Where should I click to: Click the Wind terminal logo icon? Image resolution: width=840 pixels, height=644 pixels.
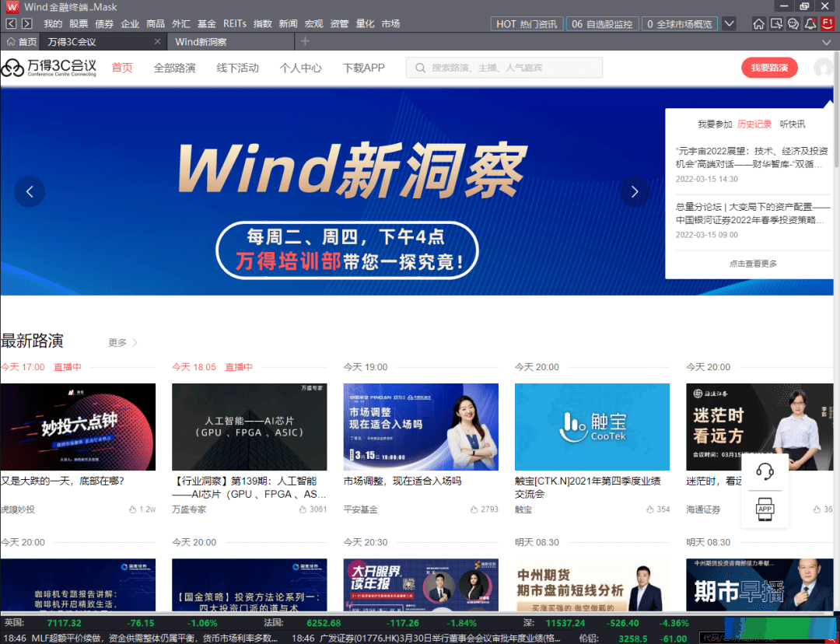coord(12,7)
